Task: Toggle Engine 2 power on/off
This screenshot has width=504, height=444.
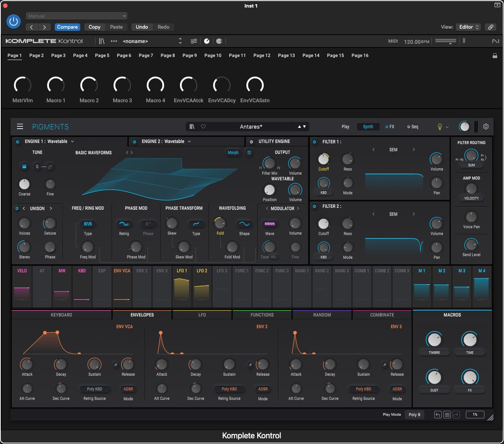Action: point(134,141)
